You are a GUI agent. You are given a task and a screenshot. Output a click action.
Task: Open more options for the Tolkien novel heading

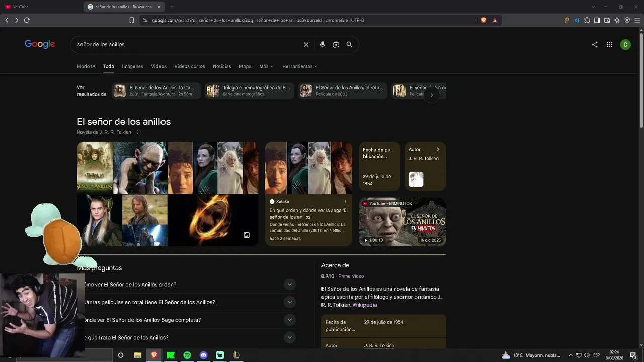(137, 132)
